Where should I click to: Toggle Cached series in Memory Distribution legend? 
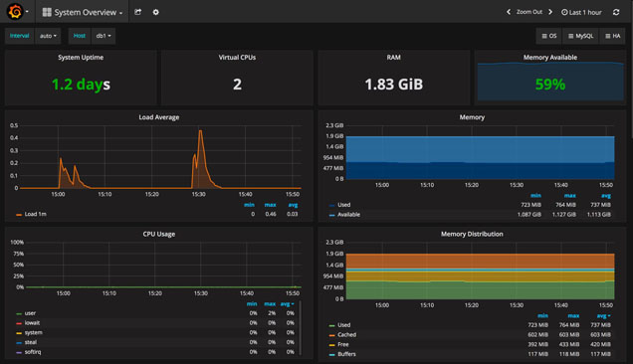click(346, 335)
